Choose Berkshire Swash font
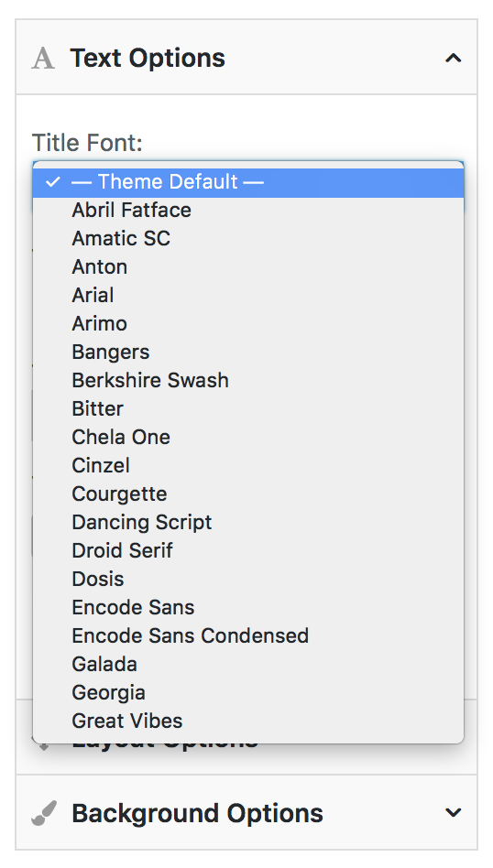 click(x=248, y=380)
